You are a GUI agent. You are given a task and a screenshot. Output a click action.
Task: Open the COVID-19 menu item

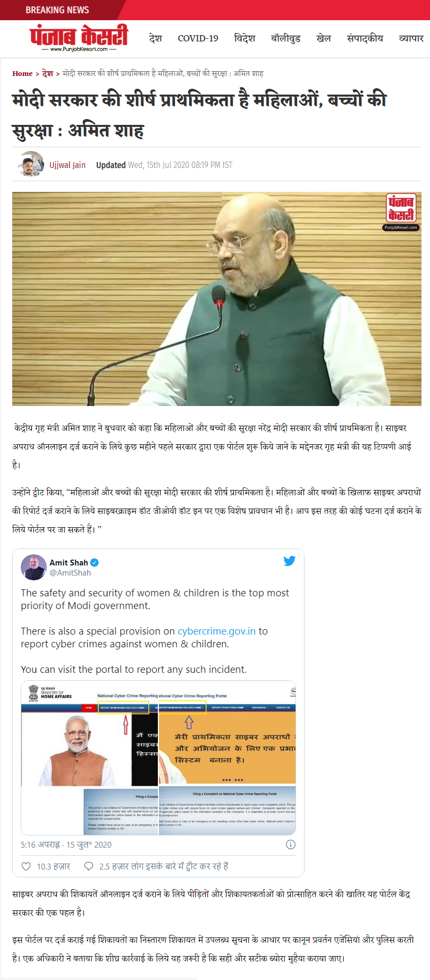[198, 38]
